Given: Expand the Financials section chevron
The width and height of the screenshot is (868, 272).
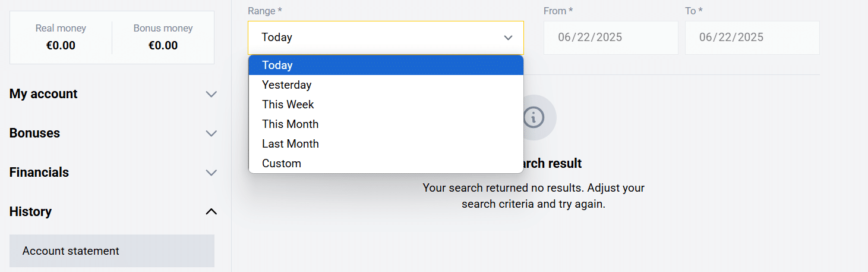Looking at the screenshot, I should click(211, 173).
